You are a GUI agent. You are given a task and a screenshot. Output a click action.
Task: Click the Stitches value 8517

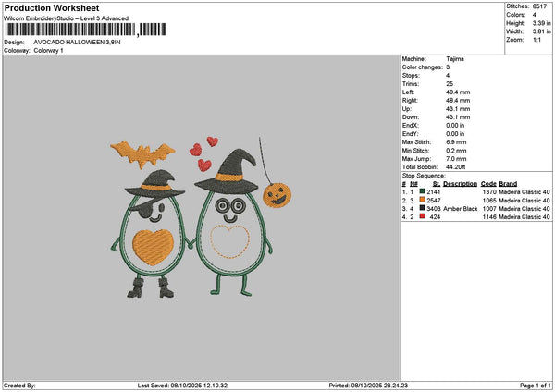pyautogui.click(x=539, y=6)
